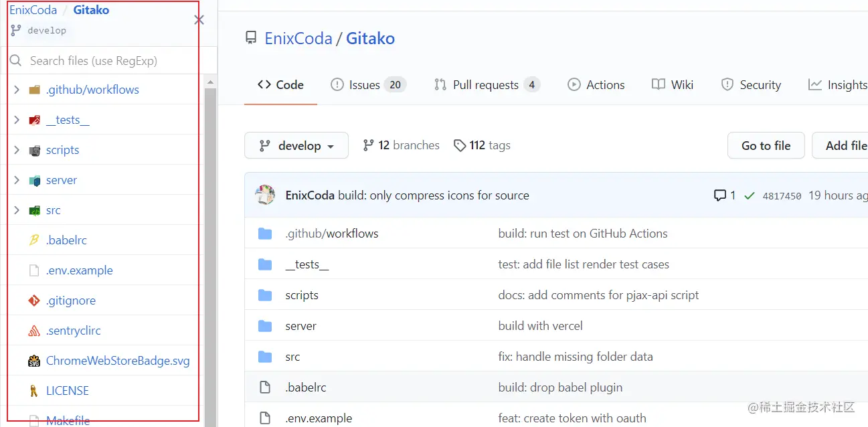This screenshot has height=427, width=868.
Task: Open the Code tab
Action: click(x=280, y=85)
